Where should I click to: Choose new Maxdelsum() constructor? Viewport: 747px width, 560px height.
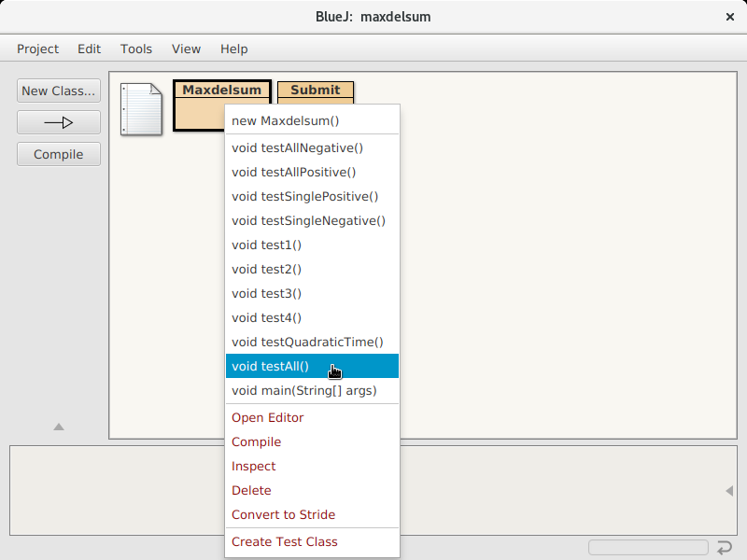click(312, 121)
